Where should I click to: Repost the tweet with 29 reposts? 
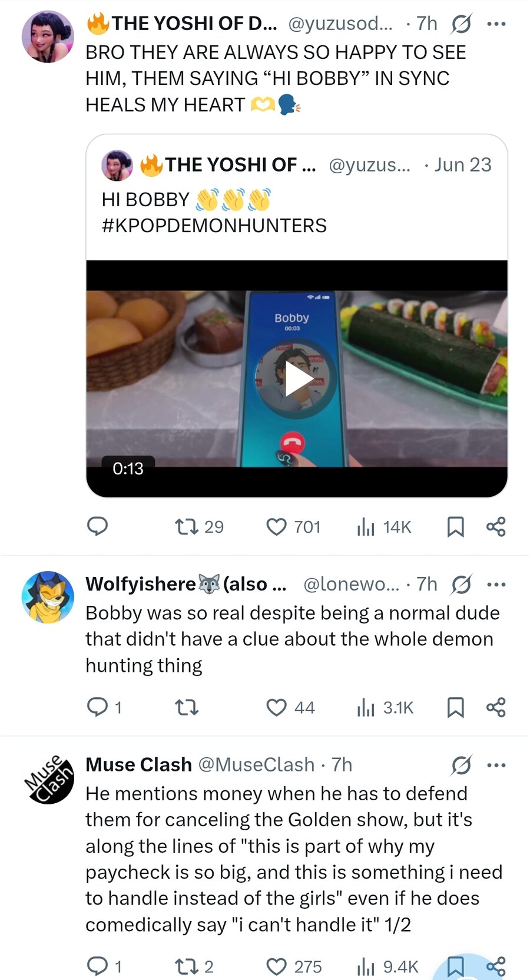200,526
